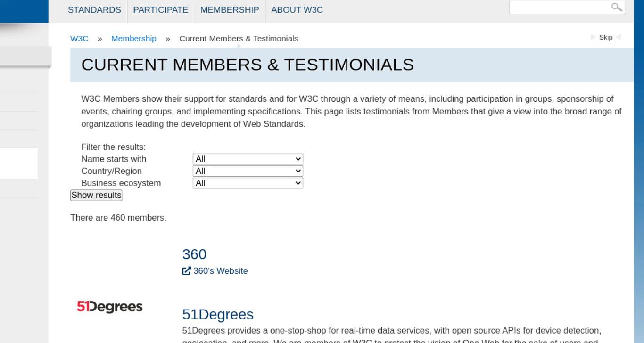Click the Current Members & Testimonials breadcrumb text
The height and width of the screenshot is (343, 644).
(x=239, y=38)
